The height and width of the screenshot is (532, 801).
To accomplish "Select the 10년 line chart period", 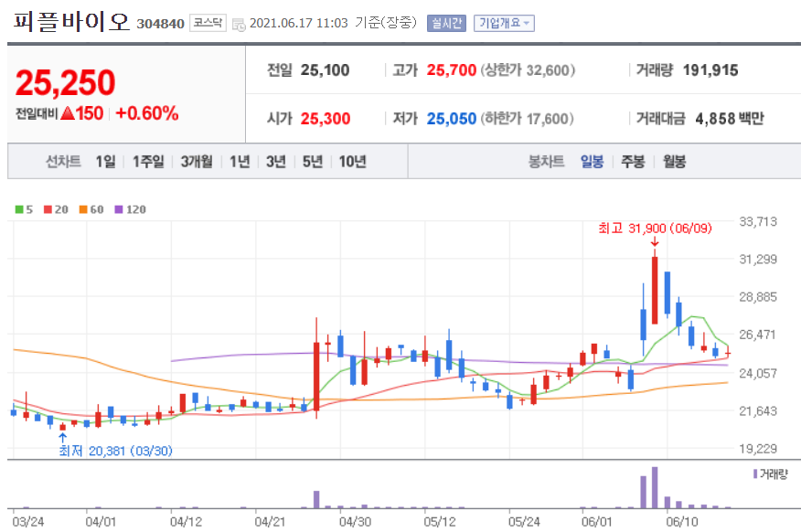I will pos(352,162).
